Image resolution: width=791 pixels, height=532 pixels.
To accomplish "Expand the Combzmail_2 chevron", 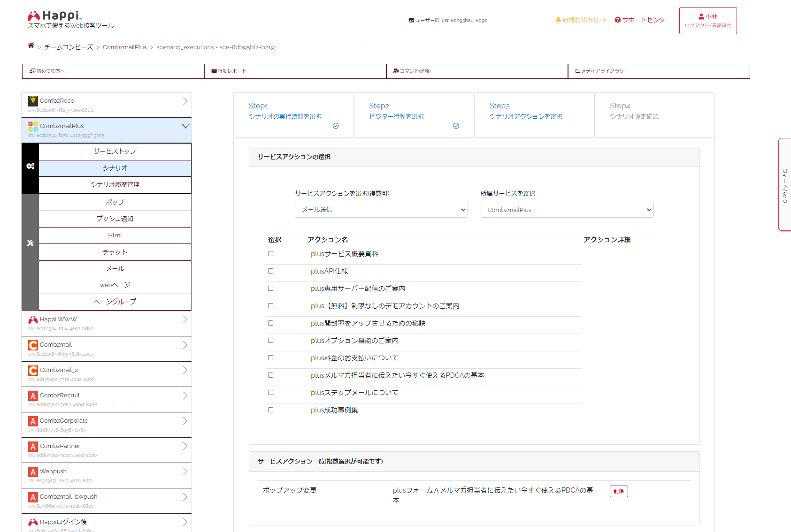I will [185, 370].
